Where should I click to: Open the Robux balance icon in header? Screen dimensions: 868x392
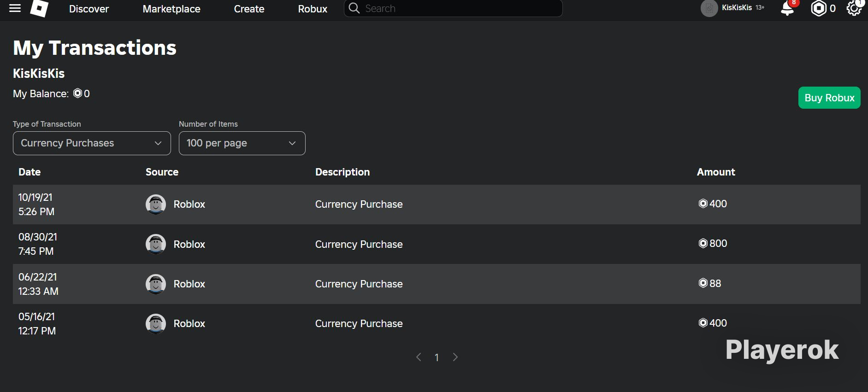point(819,8)
